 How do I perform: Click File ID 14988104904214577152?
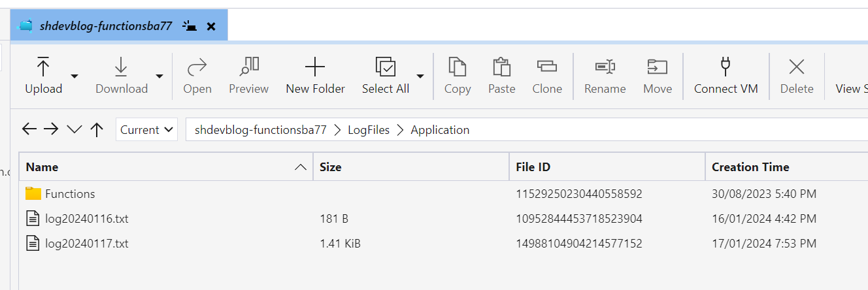pyautogui.click(x=579, y=244)
